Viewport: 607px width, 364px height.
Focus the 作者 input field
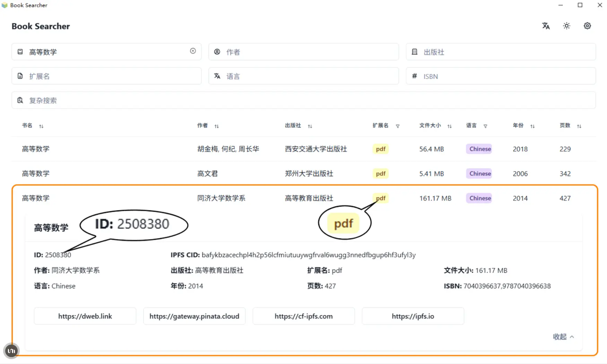coord(304,52)
